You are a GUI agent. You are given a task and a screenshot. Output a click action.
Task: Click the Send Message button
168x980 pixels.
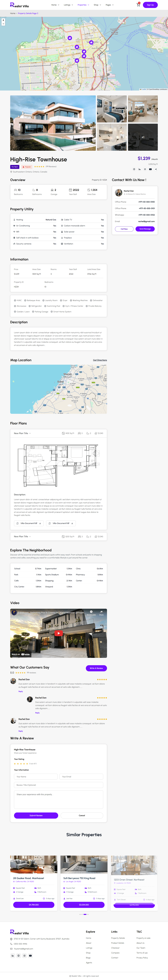tap(145, 229)
